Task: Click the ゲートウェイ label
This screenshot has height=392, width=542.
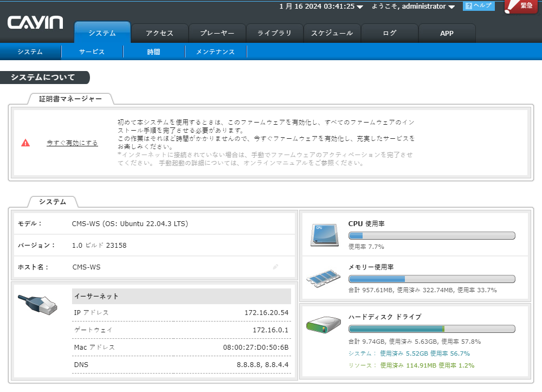Action: (93, 330)
